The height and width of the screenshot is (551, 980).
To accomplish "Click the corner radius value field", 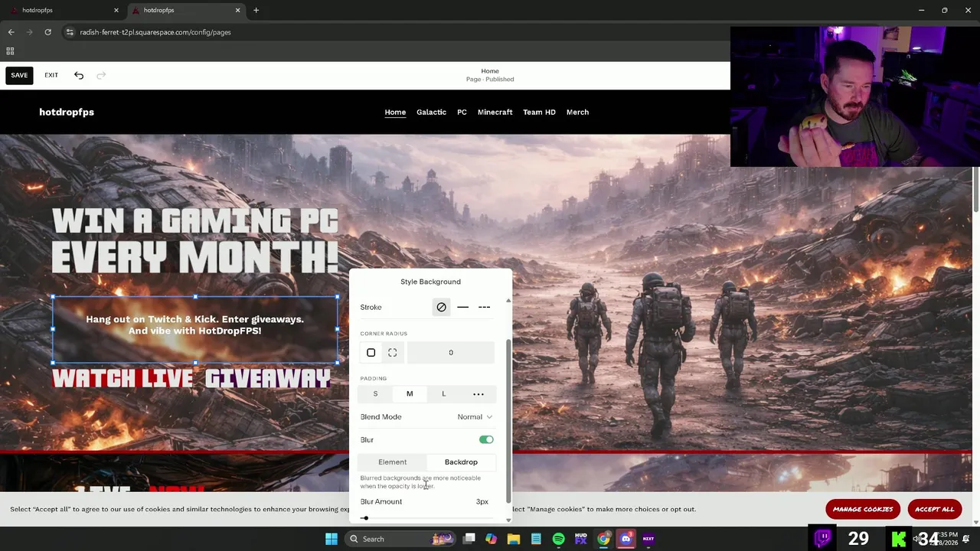I will tap(451, 353).
